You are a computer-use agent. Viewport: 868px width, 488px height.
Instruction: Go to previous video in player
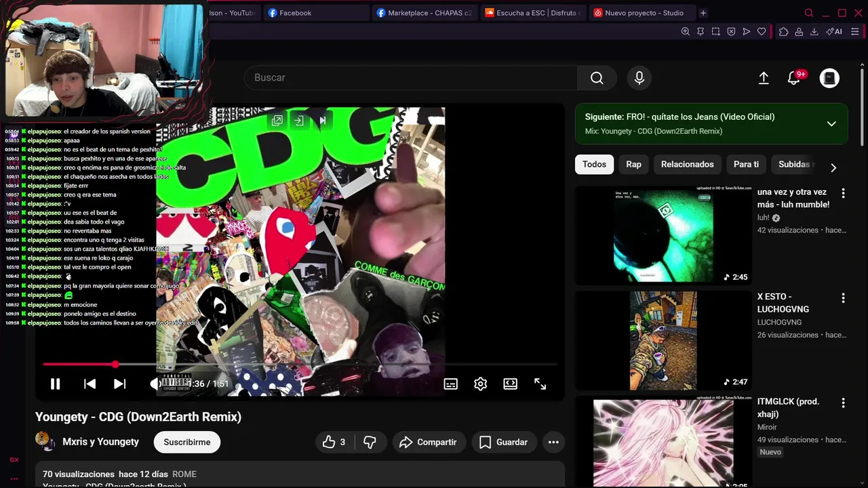click(x=90, y=384)
